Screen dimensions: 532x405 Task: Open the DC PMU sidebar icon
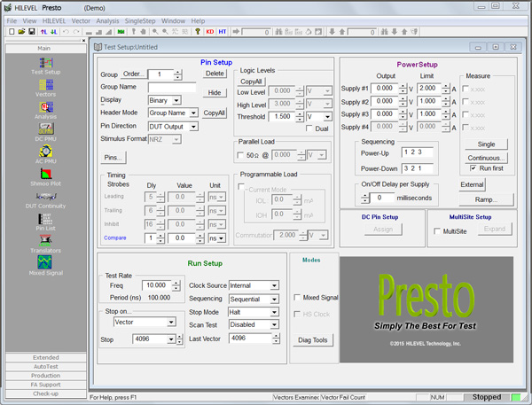(x=46, y=133)
